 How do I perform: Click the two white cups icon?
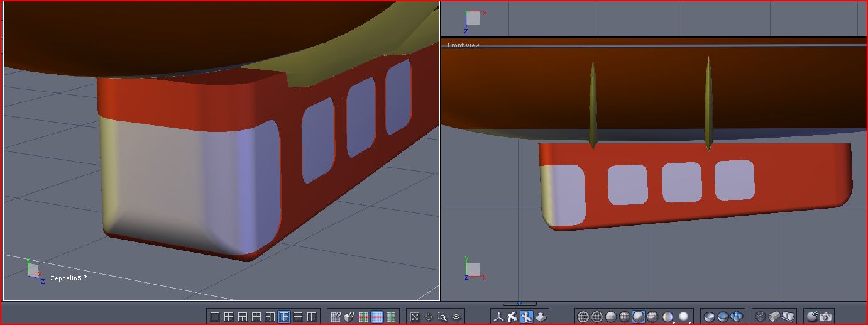point(789,316)
